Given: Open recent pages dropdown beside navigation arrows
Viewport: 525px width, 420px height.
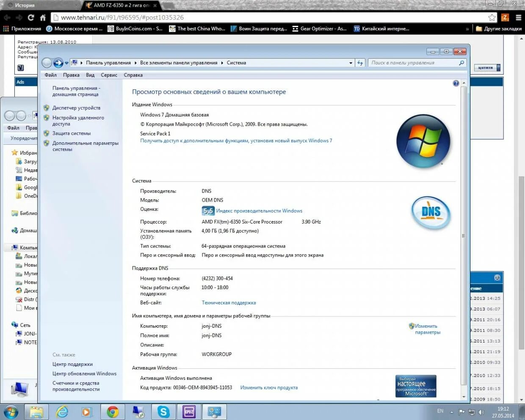Looking at the screenshot, I should [x=66, y=63].
